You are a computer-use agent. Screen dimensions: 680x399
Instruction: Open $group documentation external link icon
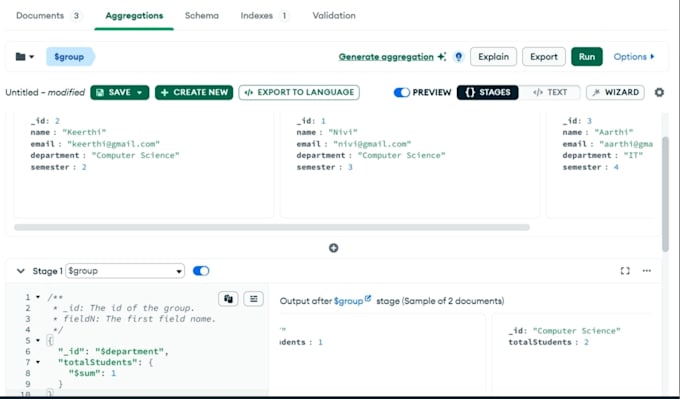pyautogui.click(x=368, y=298)
